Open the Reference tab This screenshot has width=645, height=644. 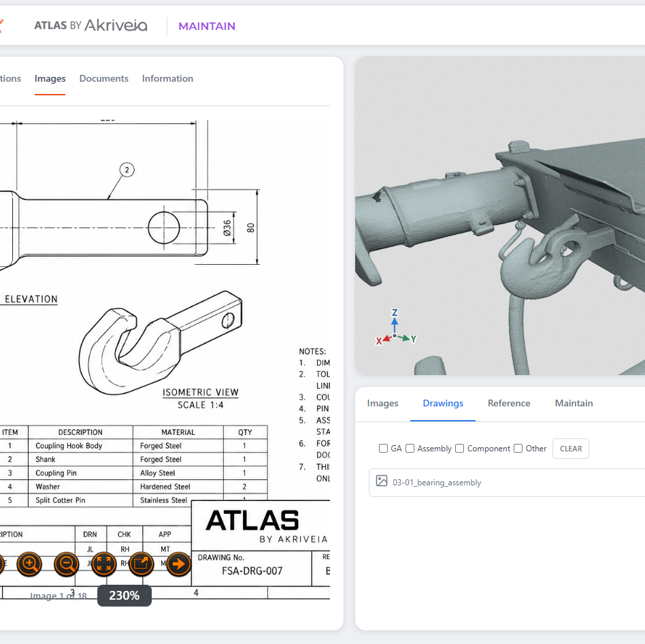509,403
